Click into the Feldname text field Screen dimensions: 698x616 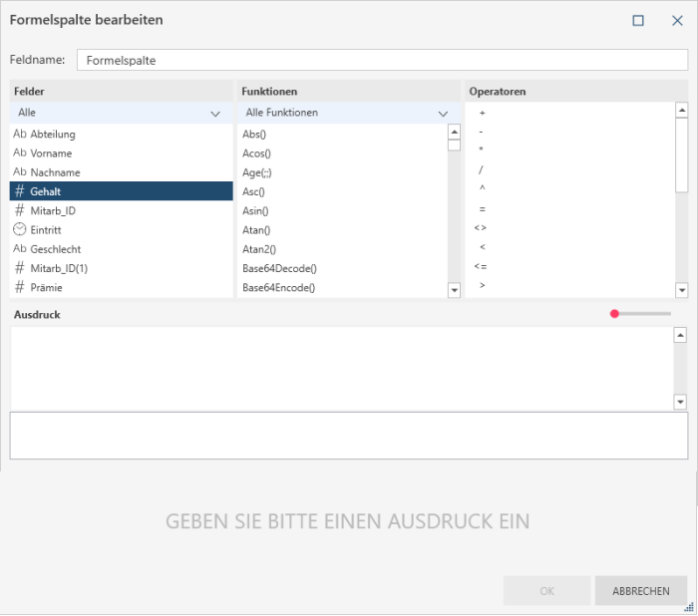(382, 60)
